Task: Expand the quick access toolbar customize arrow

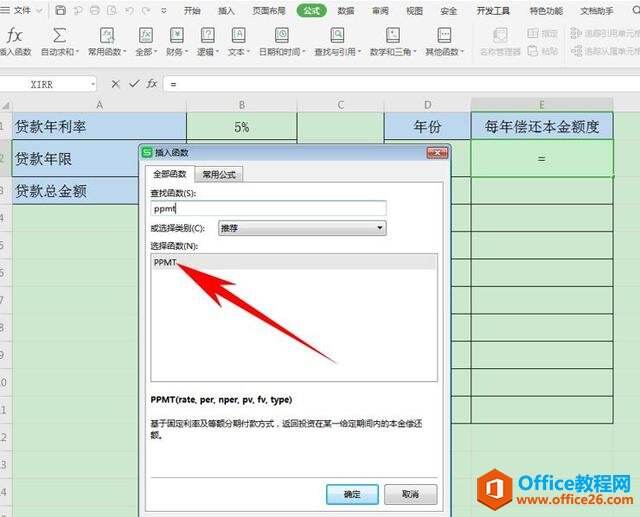Action: pyautogui.click(x=164, y=11)
